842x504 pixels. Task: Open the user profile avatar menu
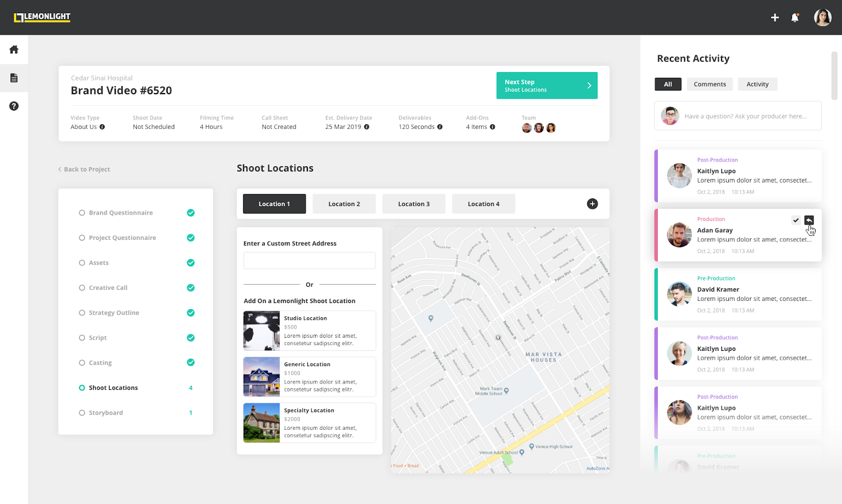tap(823, 17)
